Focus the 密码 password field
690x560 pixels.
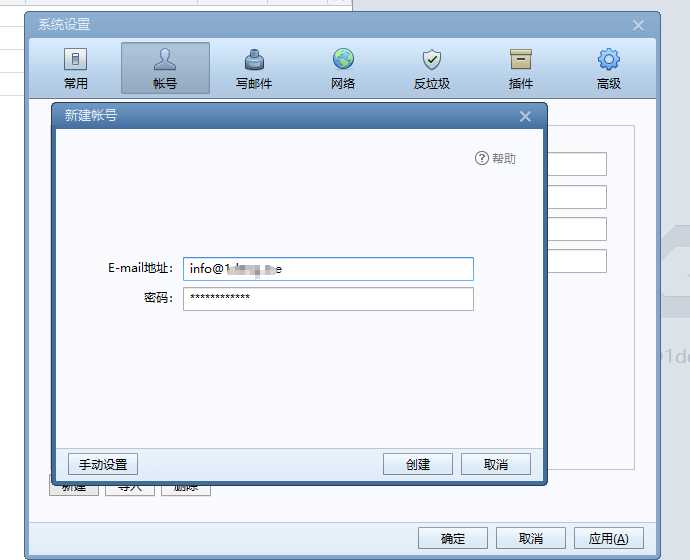click(328, 299)
